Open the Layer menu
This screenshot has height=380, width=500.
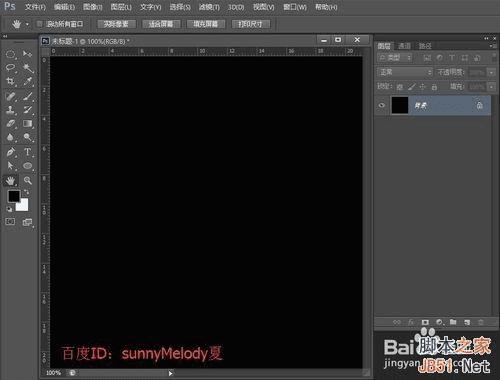121,7
